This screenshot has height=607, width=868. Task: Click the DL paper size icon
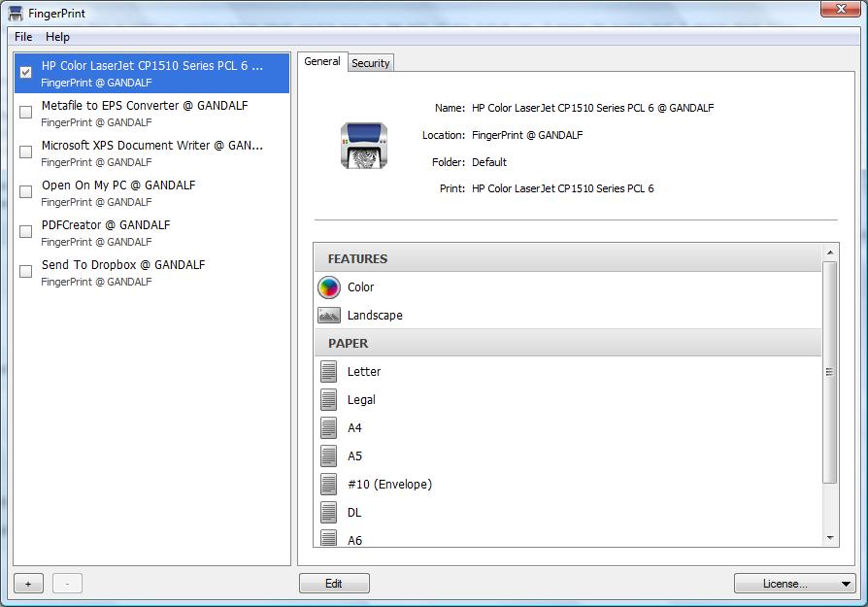coord(329,512)
